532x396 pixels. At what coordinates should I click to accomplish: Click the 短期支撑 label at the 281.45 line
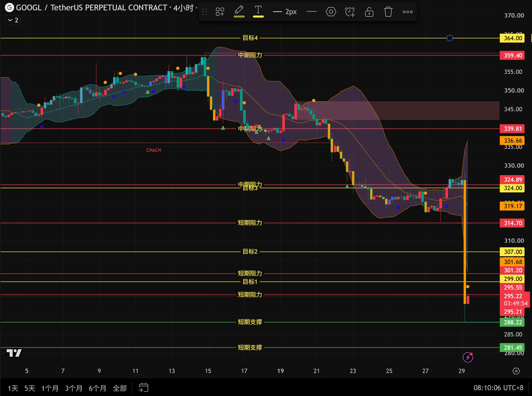pos(250,348)
